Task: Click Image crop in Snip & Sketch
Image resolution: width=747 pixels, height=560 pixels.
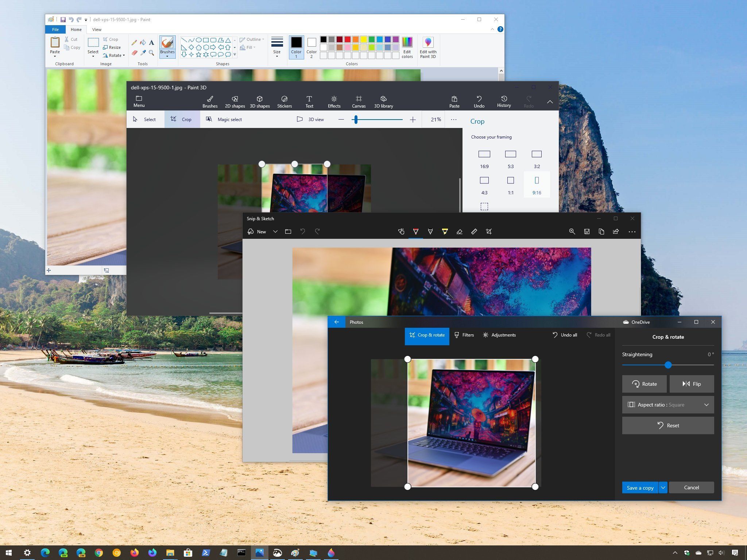Action: pos(489,232)
